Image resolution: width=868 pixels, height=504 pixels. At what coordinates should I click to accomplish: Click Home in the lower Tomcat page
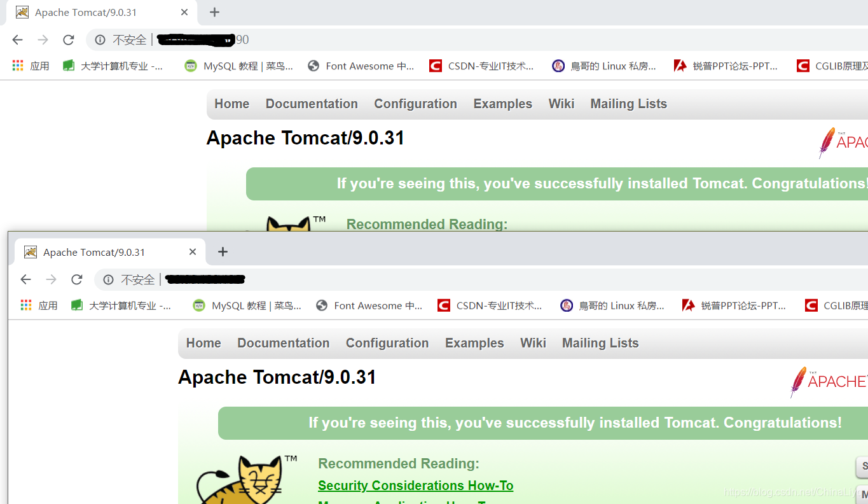click(203, 343)
